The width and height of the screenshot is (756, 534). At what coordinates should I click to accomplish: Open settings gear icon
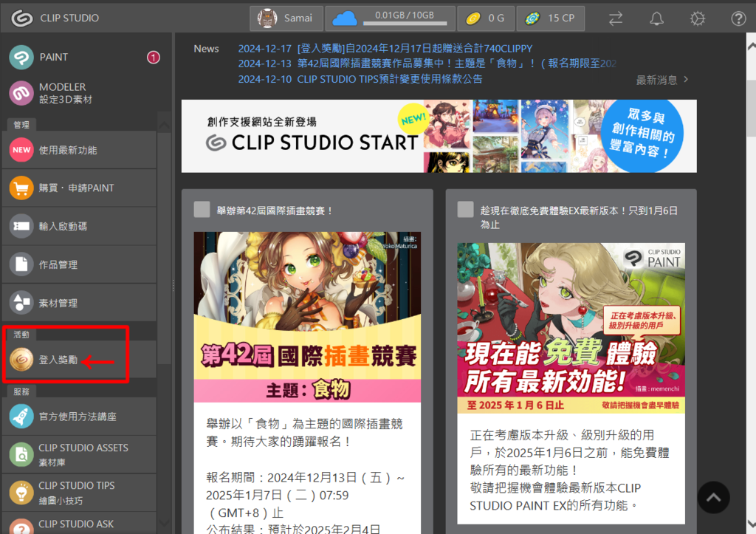pyautogui.click(x=697, y=18)
